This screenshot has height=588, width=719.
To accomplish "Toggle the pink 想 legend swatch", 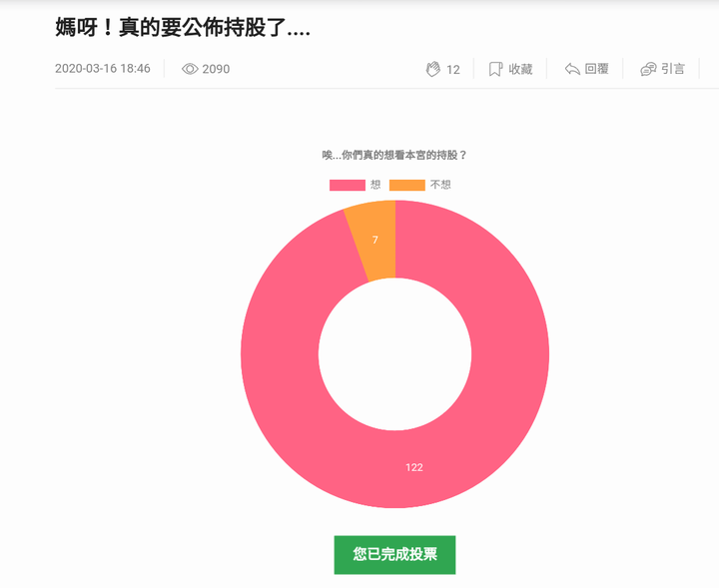I will point(348,185).
